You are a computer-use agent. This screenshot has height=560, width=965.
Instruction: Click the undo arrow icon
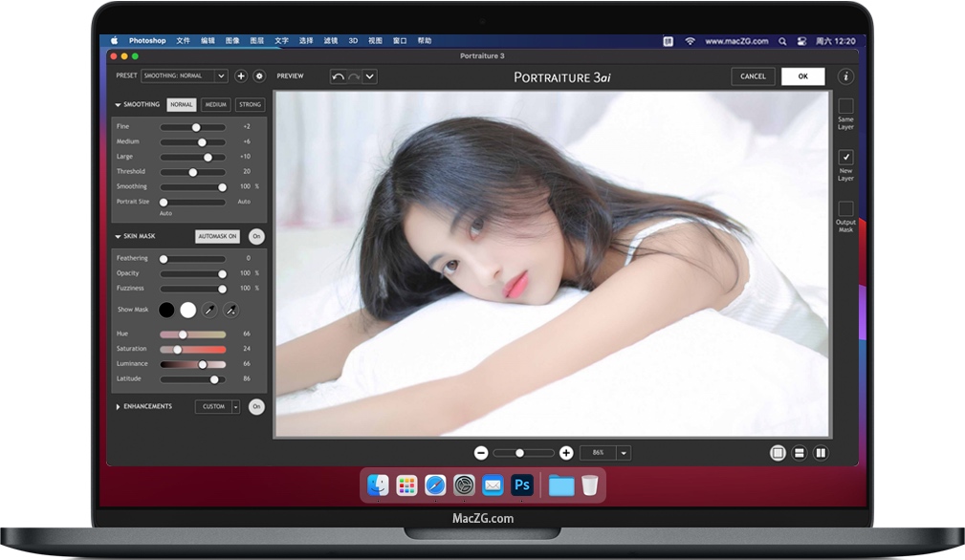pyautogui.click(x=338, y=76)
